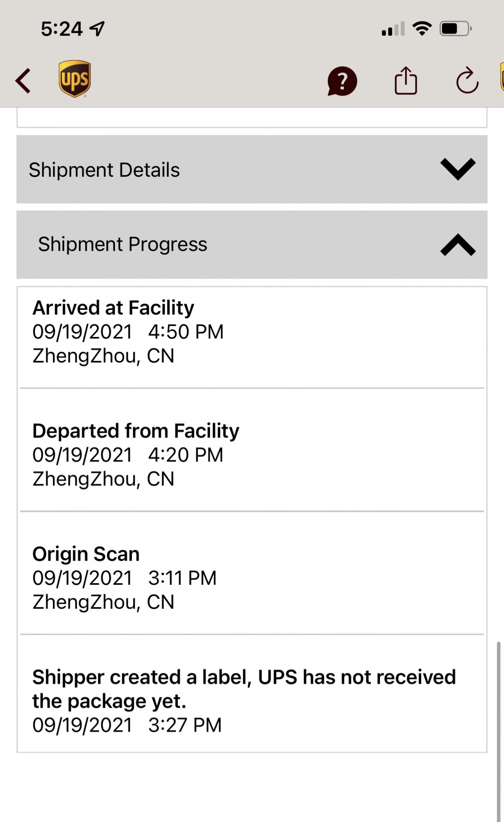Tap the Shipment Details header label
The height and width of the screenshot is (822, 504).
[104, 170]
